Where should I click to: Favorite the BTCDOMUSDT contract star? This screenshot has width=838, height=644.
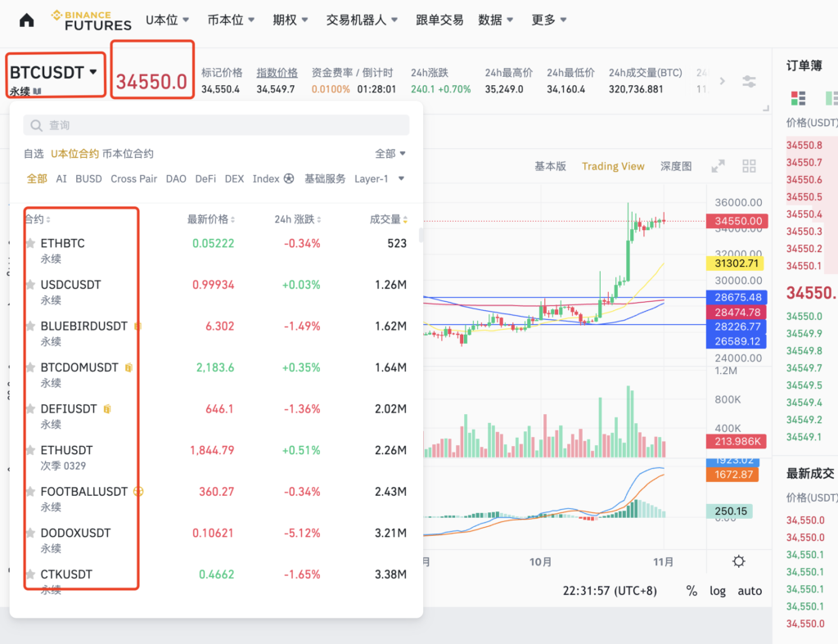click(30, 367)
